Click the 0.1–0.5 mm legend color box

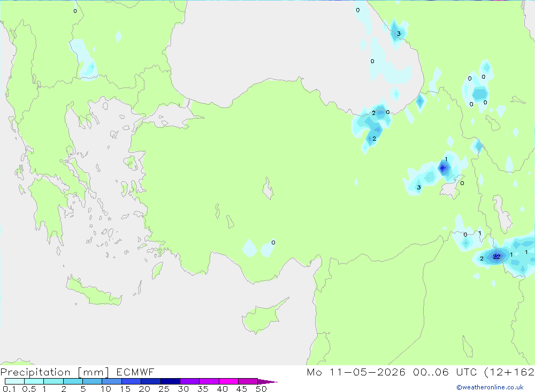coord(14,381)
